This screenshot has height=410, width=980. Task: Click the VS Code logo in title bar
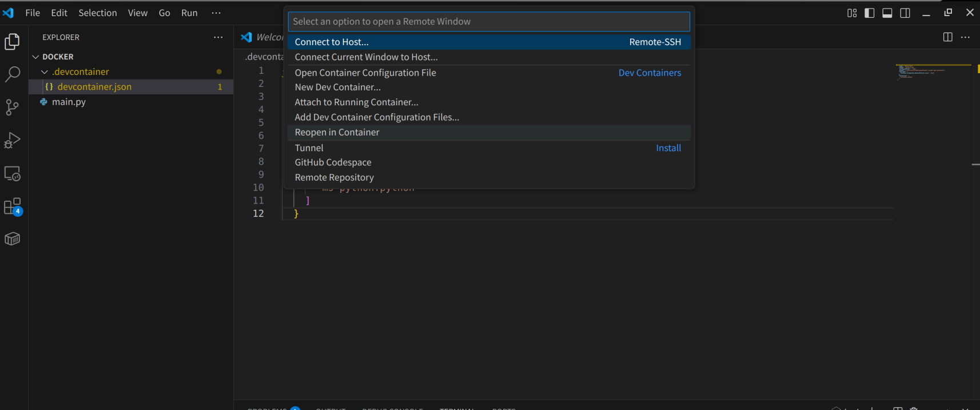pos(9,13)
